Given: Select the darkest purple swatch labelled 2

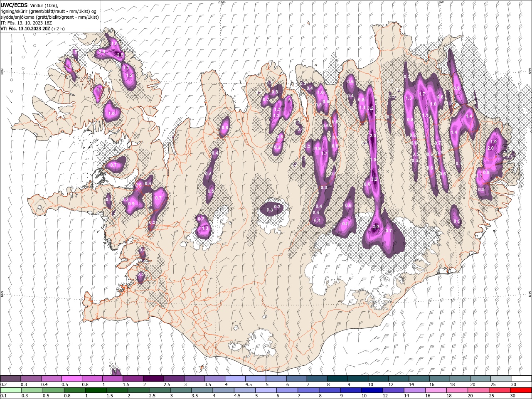Looking at the screenshot, I should tap(153, 378).
